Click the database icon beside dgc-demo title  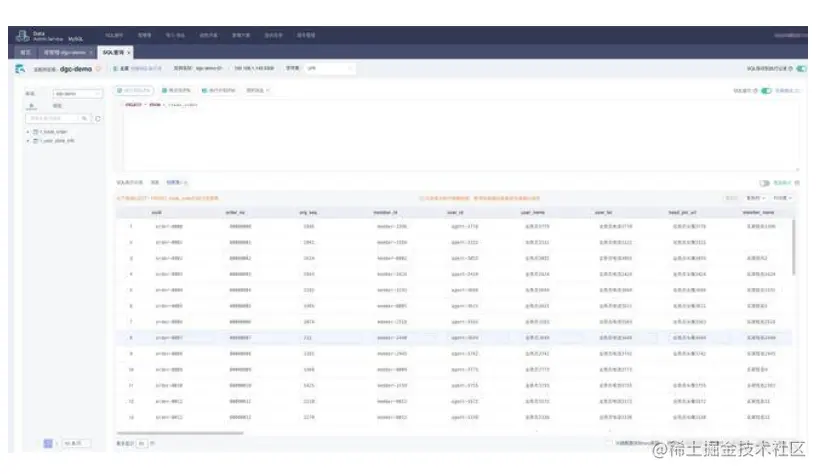coord(20,69)
